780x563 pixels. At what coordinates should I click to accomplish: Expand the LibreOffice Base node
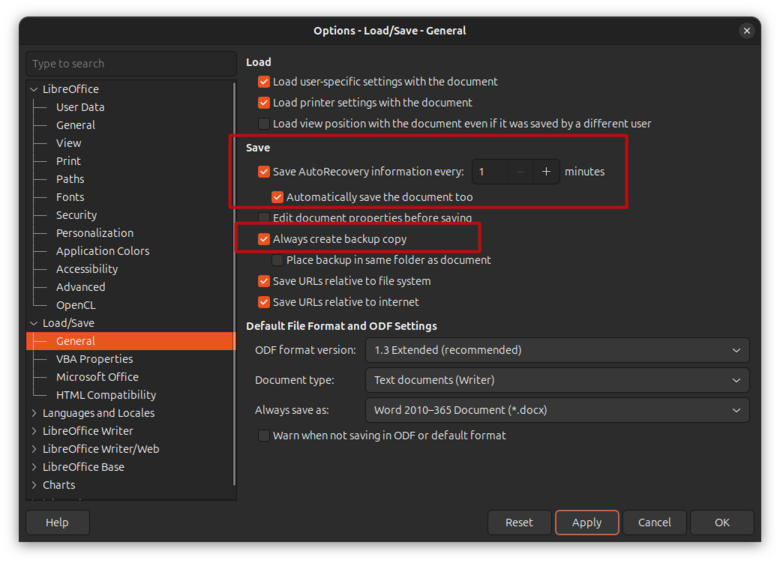point(34,467)
